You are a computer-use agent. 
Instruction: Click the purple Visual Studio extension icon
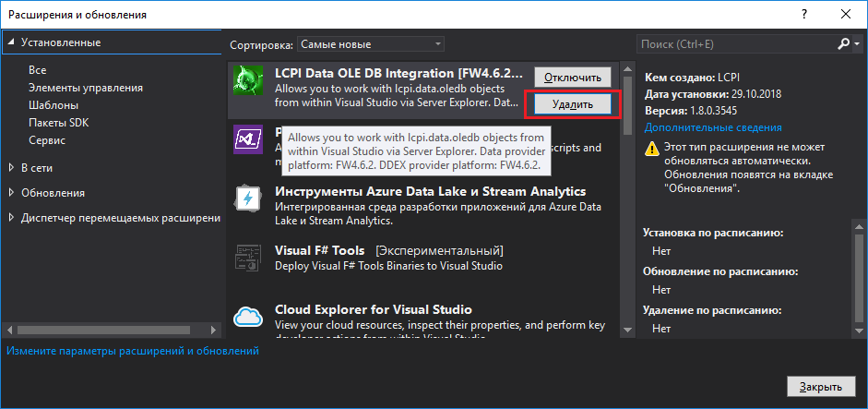(247, 139)
